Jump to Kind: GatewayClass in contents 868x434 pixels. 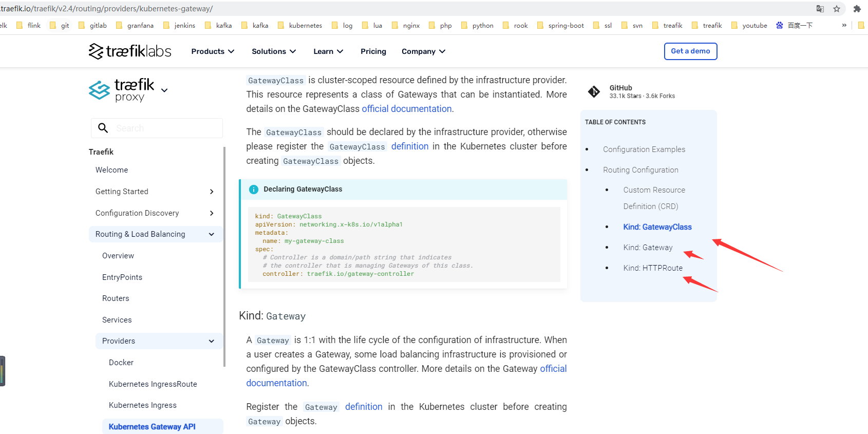click(x=657, y=227)
